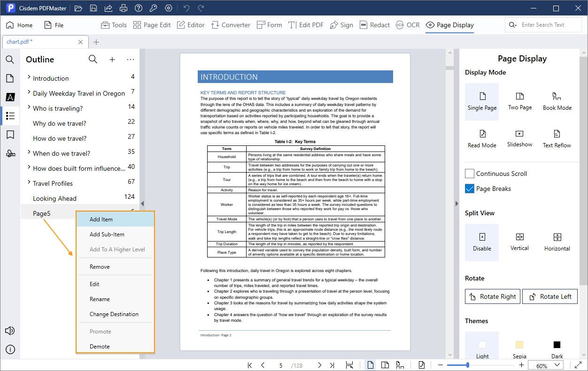
Task: Select Book Mode display icon
Action: tap(557, 101)
